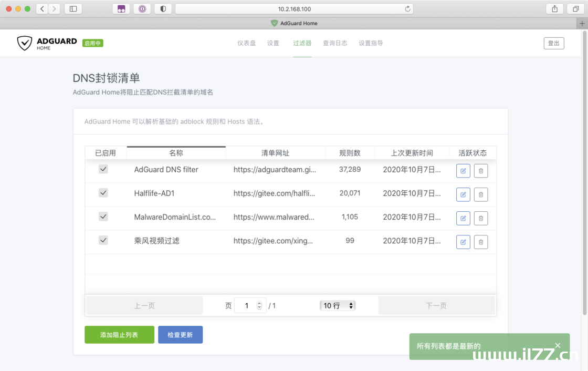Go back in Safari history
588x371 pixels.
(x=42, y=8)
